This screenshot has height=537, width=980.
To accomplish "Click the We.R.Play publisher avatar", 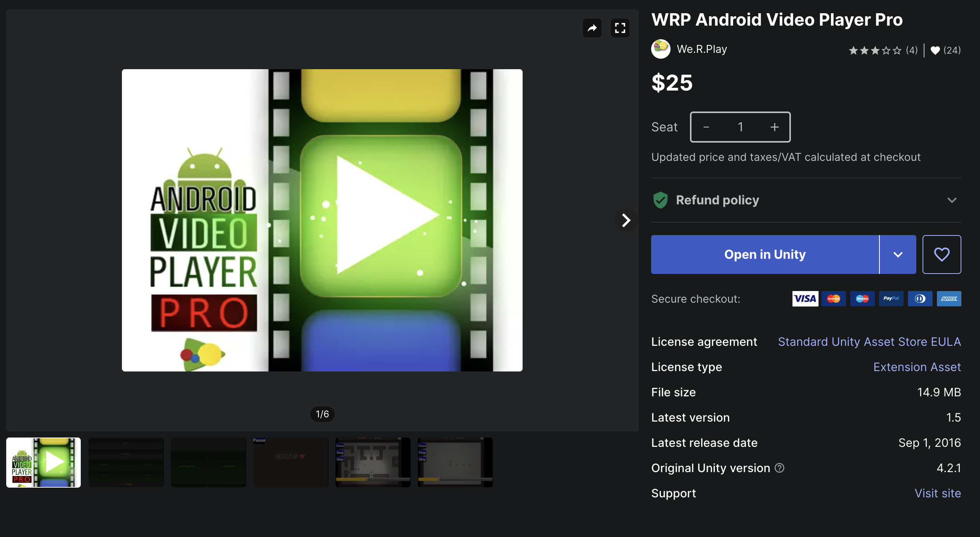I will tap(661, 49).
